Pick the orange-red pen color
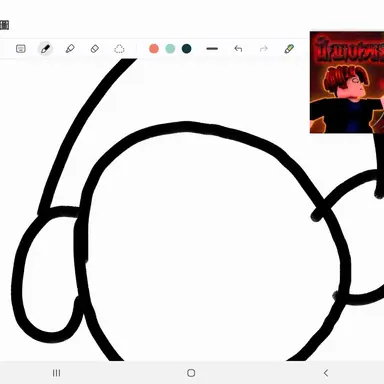 (154, 49)
